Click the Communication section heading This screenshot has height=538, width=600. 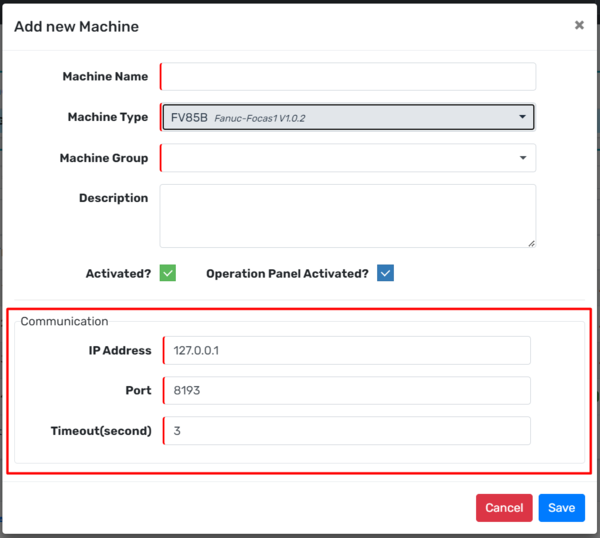coord(65,321)
